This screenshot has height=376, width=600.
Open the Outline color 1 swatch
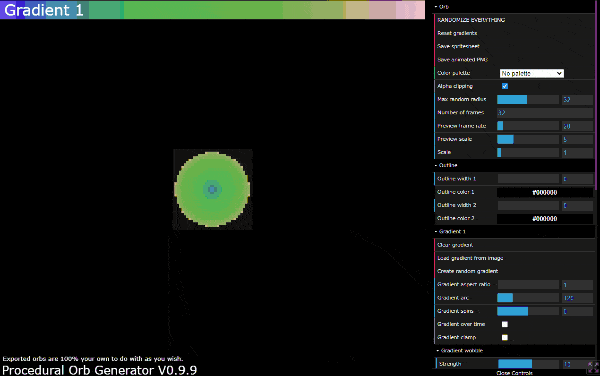pos(545,192)
